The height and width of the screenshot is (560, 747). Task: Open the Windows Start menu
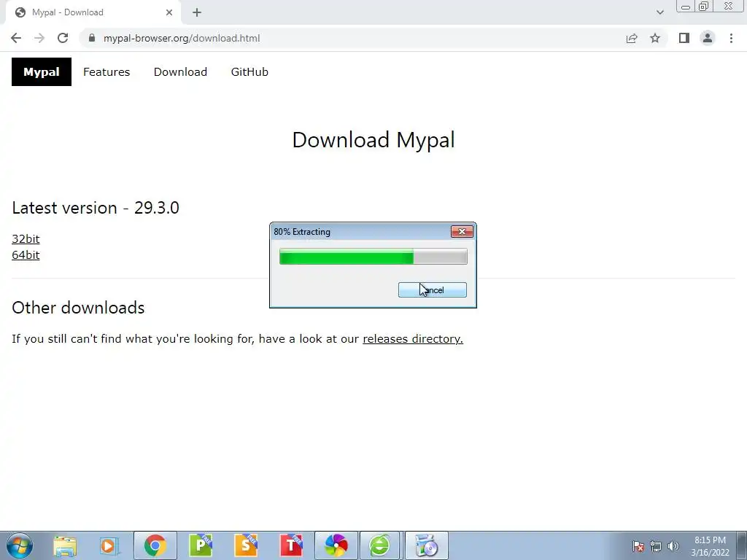coord(20,545)
